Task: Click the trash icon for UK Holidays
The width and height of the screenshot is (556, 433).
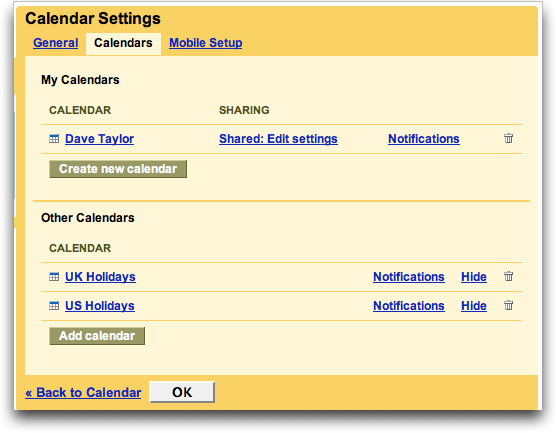Action: pyautogui.click(x=508, y=276)
